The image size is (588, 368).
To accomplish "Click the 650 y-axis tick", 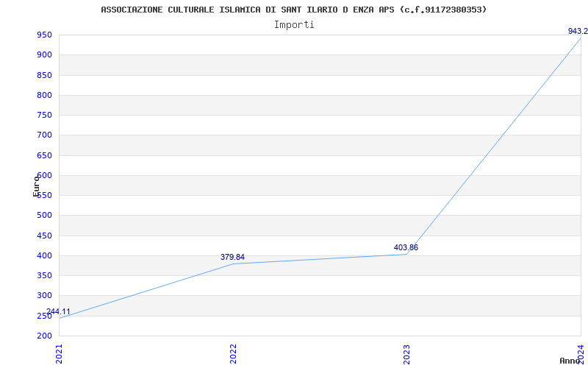I will (x=44, y=155).
